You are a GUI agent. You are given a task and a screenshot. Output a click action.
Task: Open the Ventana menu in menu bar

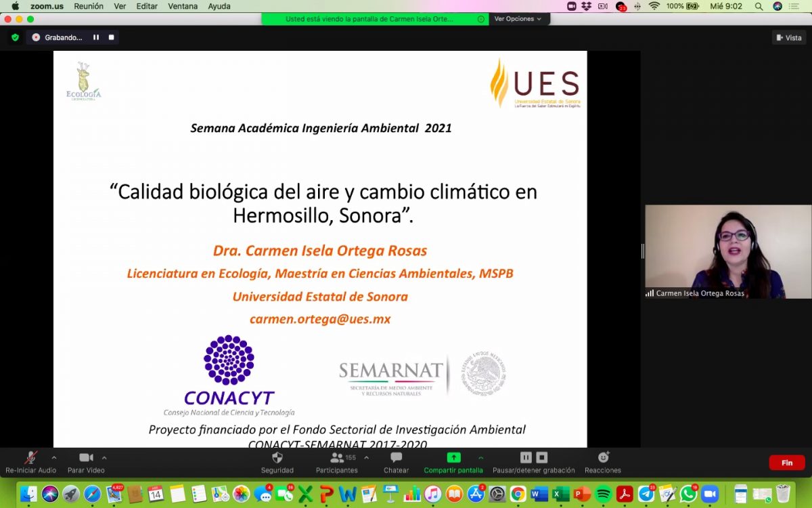point(183,6)
